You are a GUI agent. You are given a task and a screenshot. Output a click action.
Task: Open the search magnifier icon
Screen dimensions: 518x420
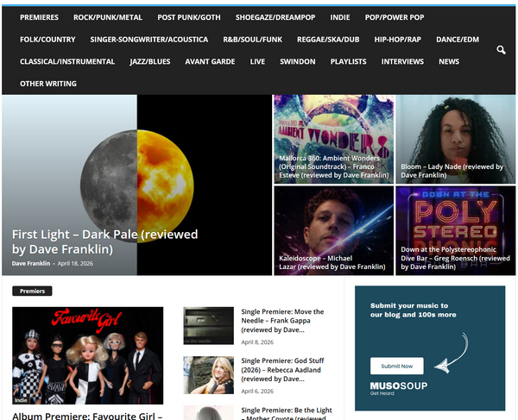click(501, 51)
